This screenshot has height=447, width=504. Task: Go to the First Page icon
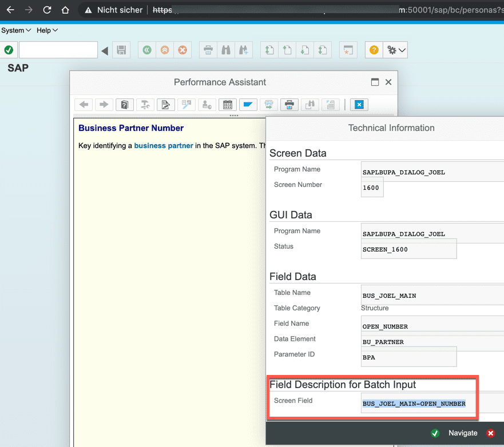click(x=269, y=50)
